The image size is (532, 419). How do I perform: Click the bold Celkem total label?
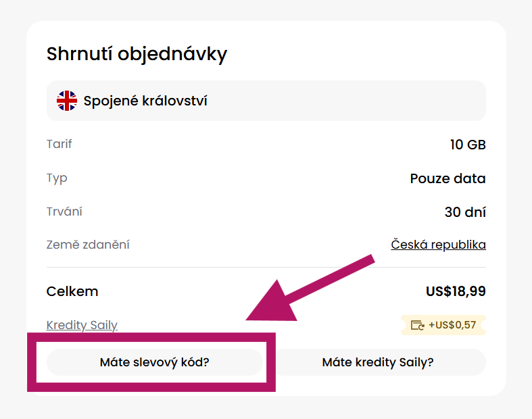[x=72, y=292]
